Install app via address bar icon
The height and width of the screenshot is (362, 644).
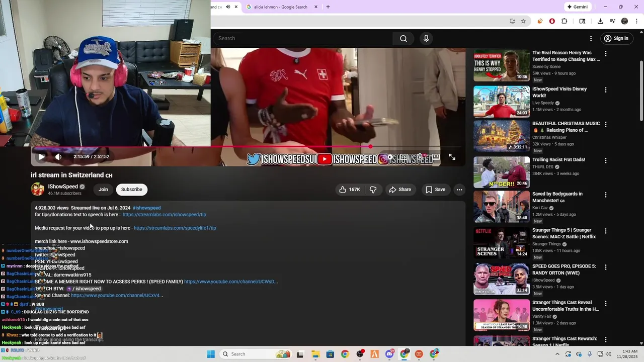coord(512,21)
